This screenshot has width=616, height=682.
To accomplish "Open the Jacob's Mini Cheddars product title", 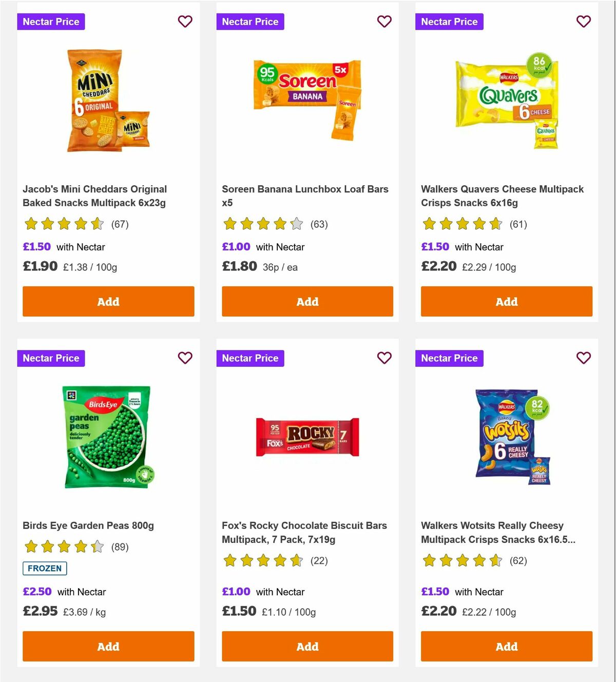I will [94, 196].
